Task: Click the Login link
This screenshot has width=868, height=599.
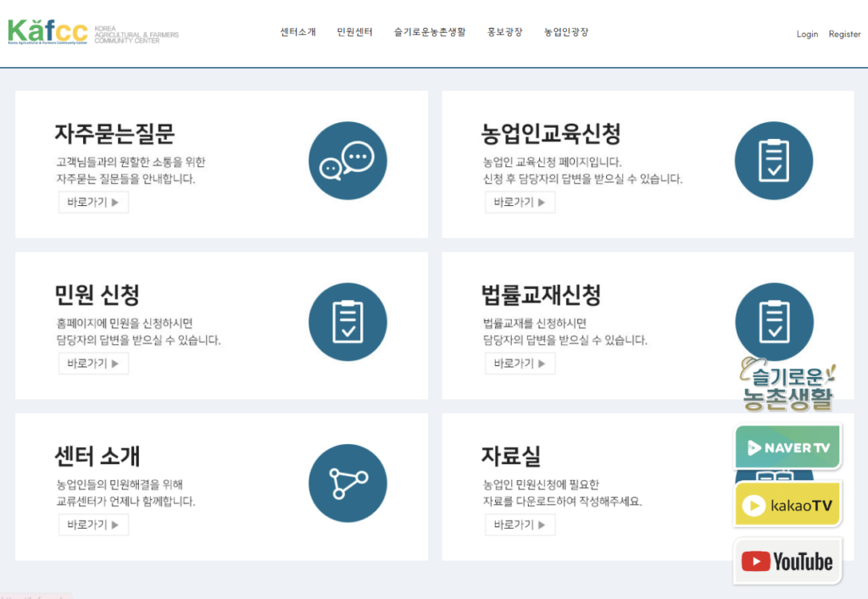Action: [x=807, y=34]
